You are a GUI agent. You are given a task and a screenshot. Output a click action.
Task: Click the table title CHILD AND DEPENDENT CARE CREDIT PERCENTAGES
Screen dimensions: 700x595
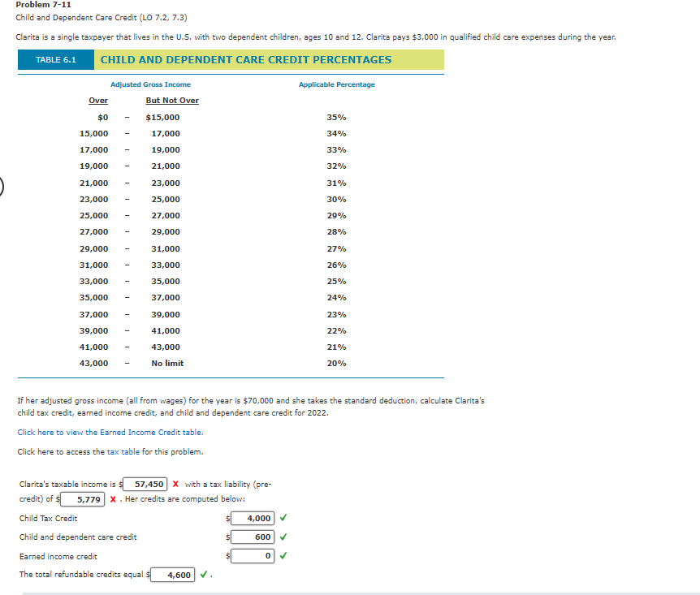click(246, 60)
